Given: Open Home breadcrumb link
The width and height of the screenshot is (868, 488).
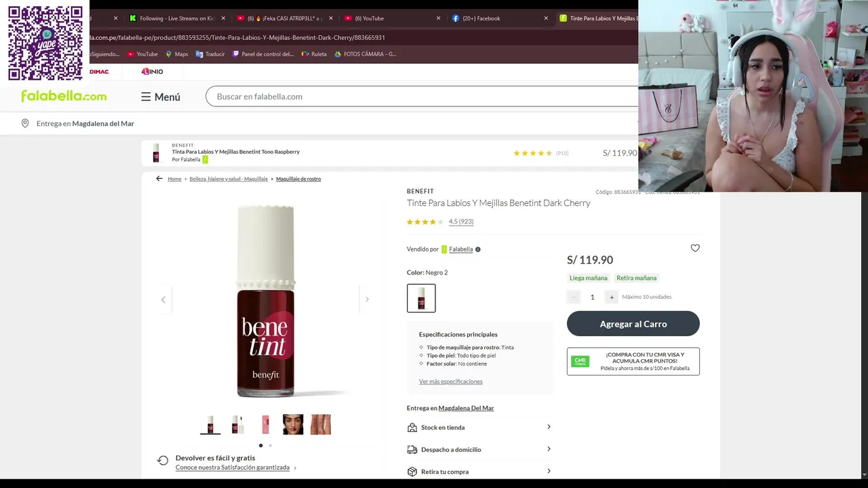Looking at the screenshot, I should point(174,179).
